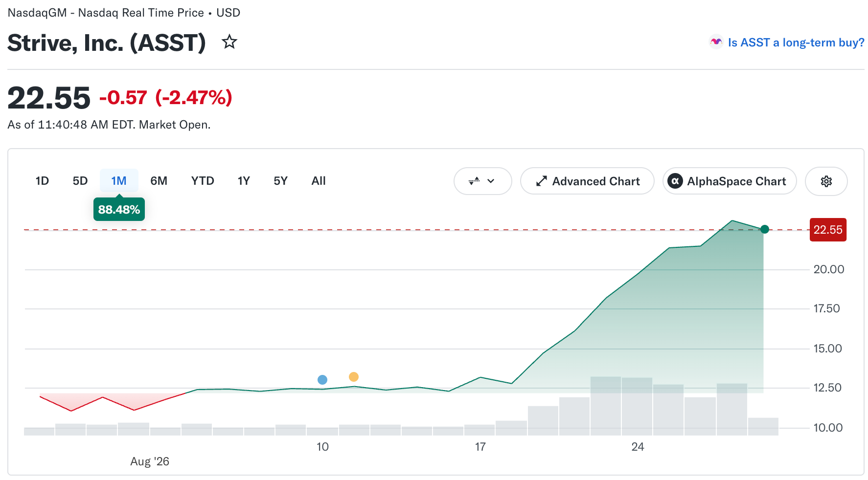Click the -0.57 price change value
Screen dimensions: 868x480
point(123,98)
